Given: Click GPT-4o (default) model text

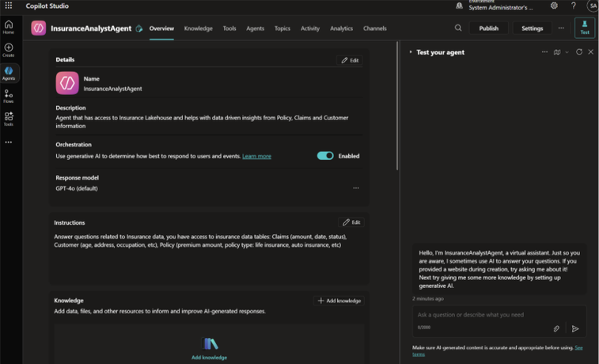Looking at the screenshot, I should (x=77, y=188).
